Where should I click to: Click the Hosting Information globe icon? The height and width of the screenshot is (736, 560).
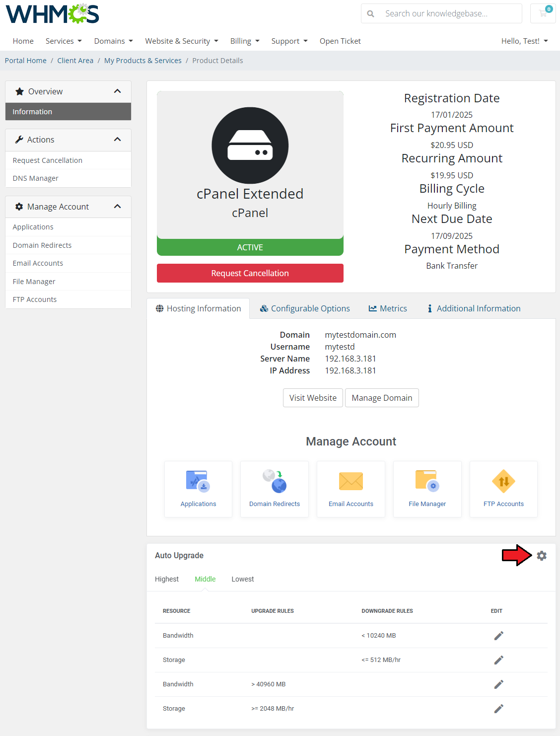click(x=160, y=308)
